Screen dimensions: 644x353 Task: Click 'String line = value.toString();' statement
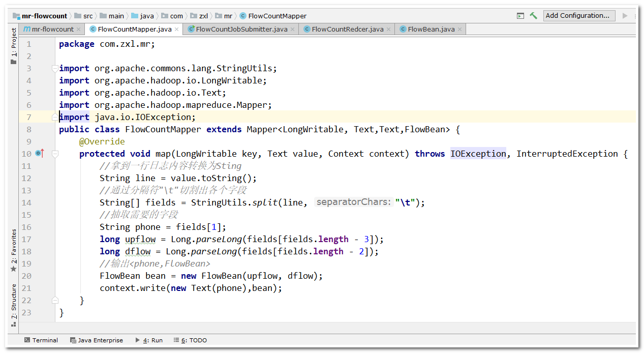178,178
